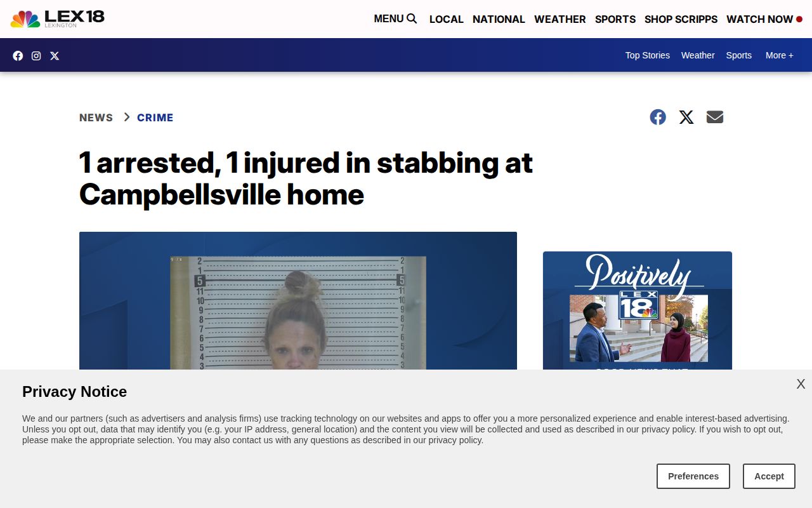Screen dimensions: 812x508
Task: Start the WATCH NOW live stream
Action: [x=764, y=19]
